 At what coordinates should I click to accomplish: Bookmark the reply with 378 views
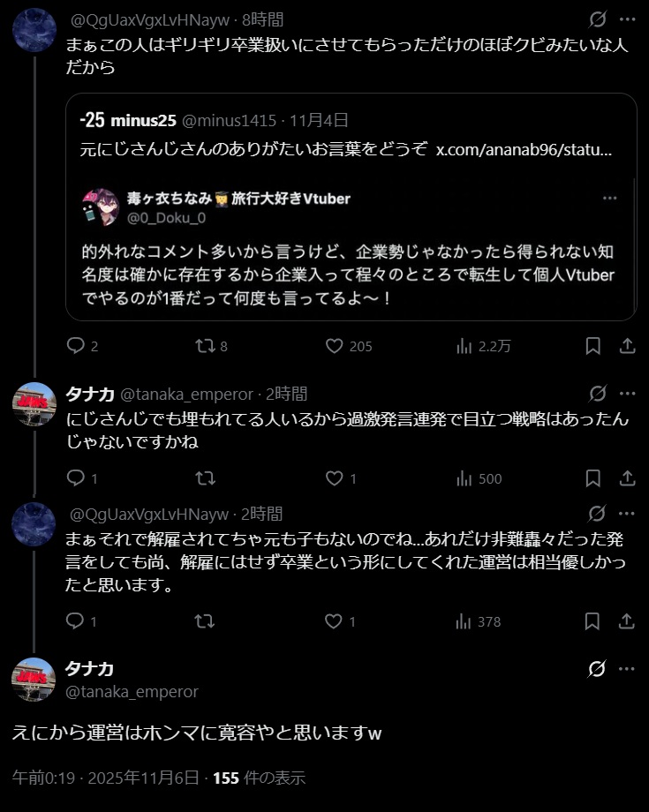point(594,621)
